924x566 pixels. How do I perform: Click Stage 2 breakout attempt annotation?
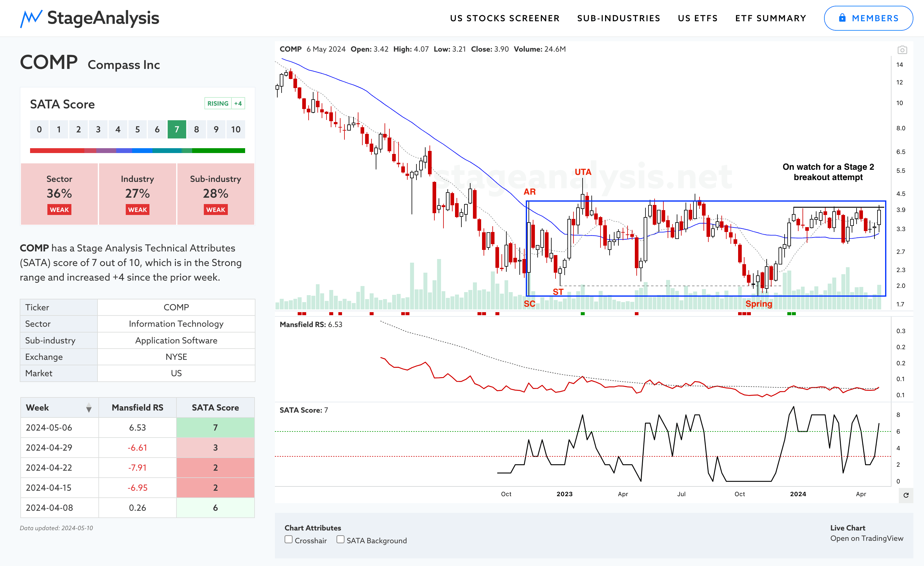point(828,172)
